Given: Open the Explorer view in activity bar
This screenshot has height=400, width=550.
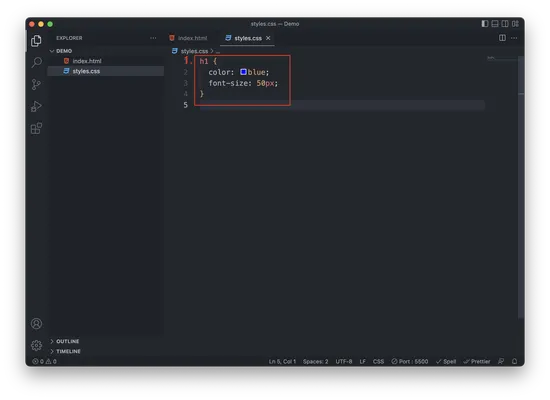Looking at the screenshot, I should pos(36,41).
